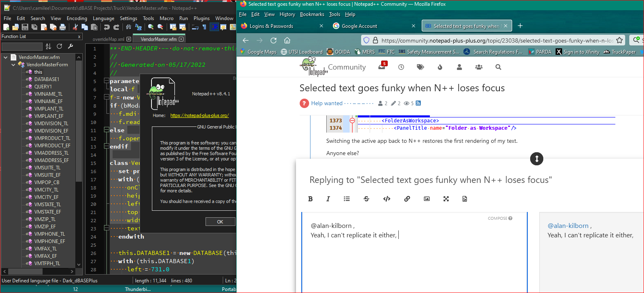
Task: Click in the Function List search field
Action: tap(22, 46)
